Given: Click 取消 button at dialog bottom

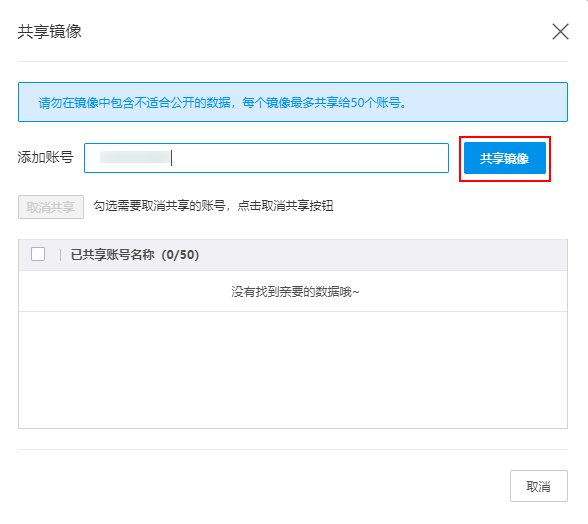Looking at the screenshot, I should [538, 486].
